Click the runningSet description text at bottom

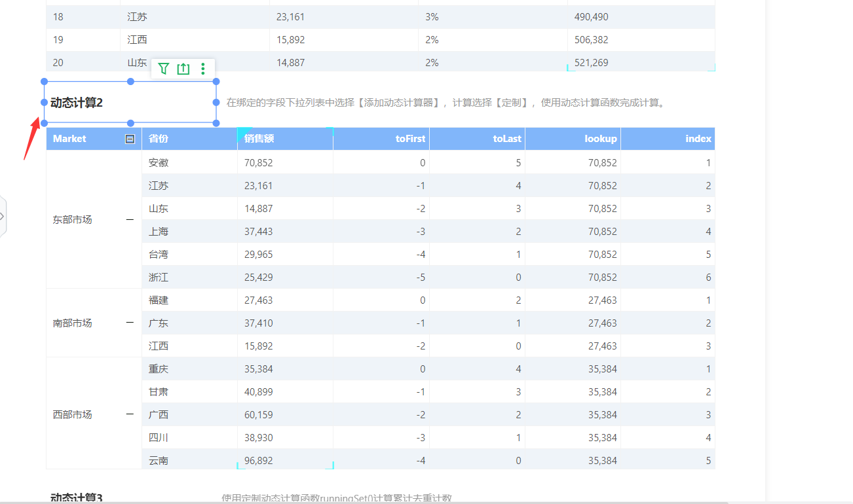[337, 498]
